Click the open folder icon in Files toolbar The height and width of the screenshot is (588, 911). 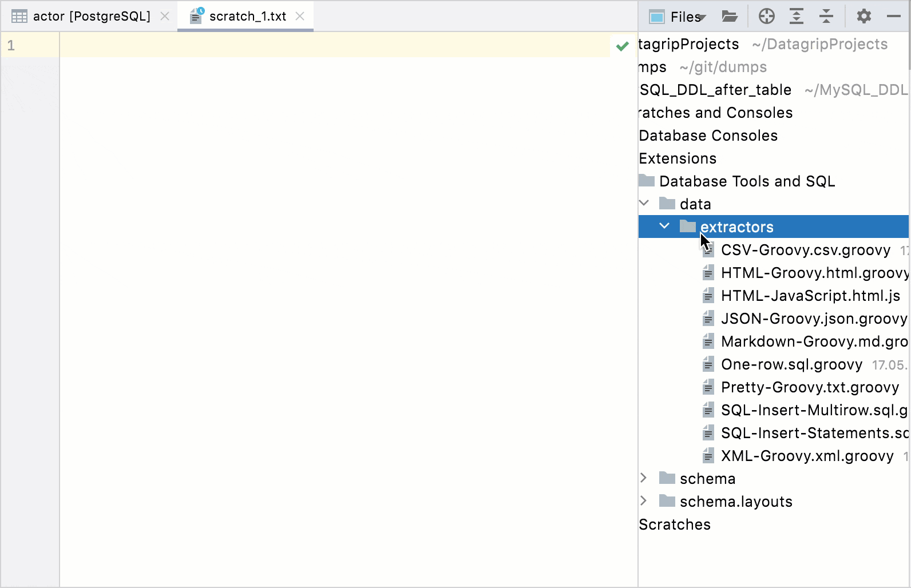point(730,17)
